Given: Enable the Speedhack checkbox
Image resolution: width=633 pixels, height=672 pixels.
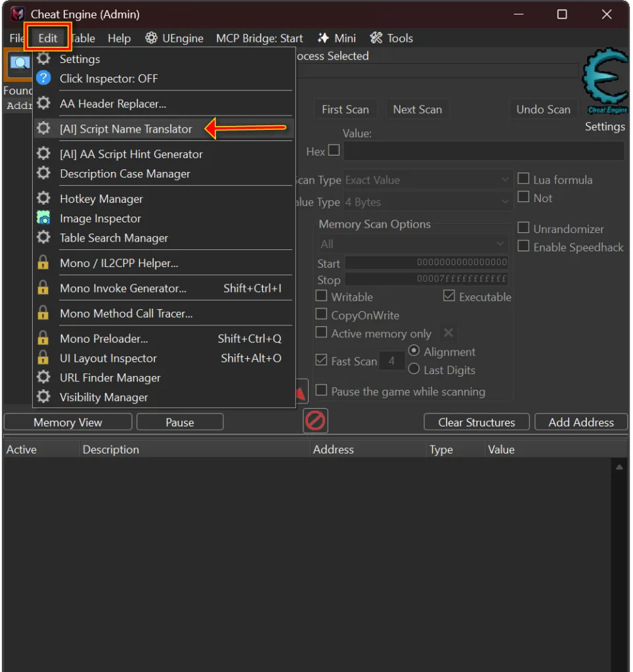Looking at the screenshot, I should (x=523, y=246).
